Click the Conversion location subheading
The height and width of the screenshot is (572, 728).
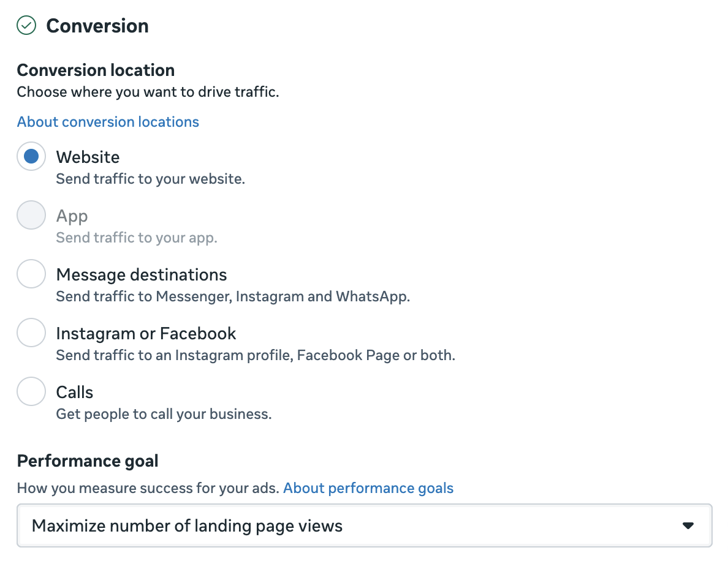click(96, 70)
